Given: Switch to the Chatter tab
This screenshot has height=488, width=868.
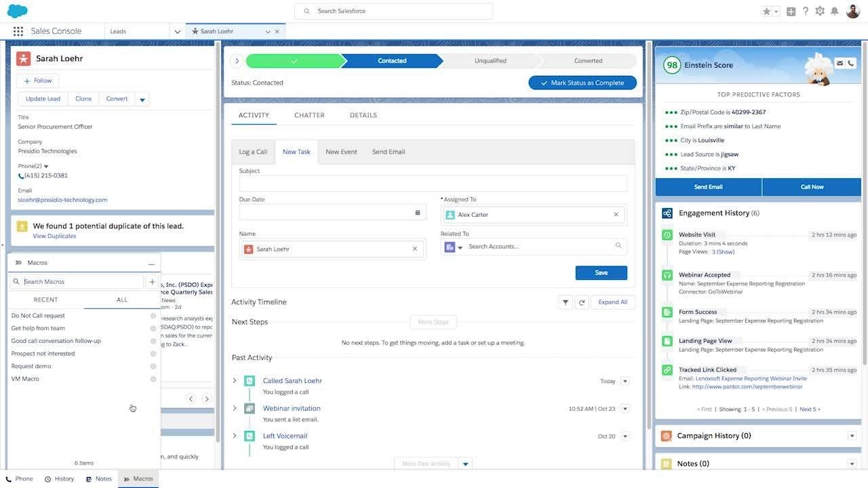Looking at the screenshot, I should (309, 115).
